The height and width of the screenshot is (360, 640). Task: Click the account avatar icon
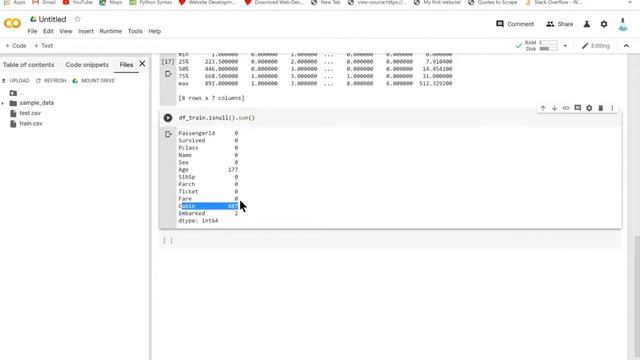622,24
